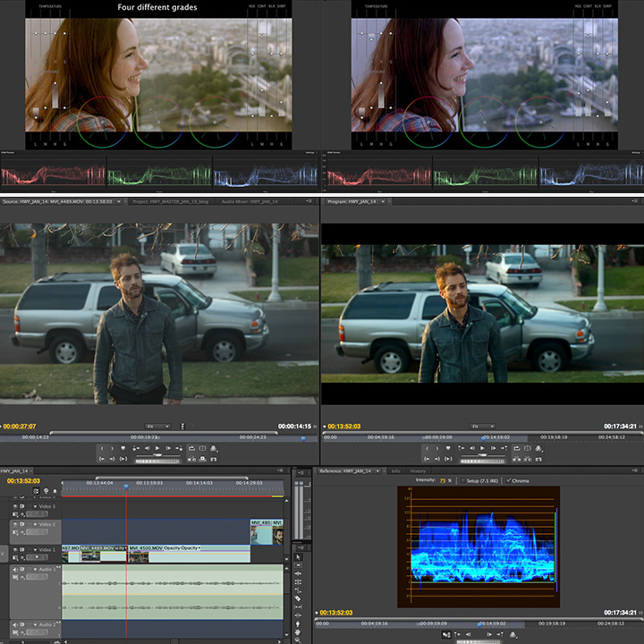Image resolution: width=644 pixels, height=644 pixels.
Task: Play In to Out in Source monitor
Action: tap(123, 459)
